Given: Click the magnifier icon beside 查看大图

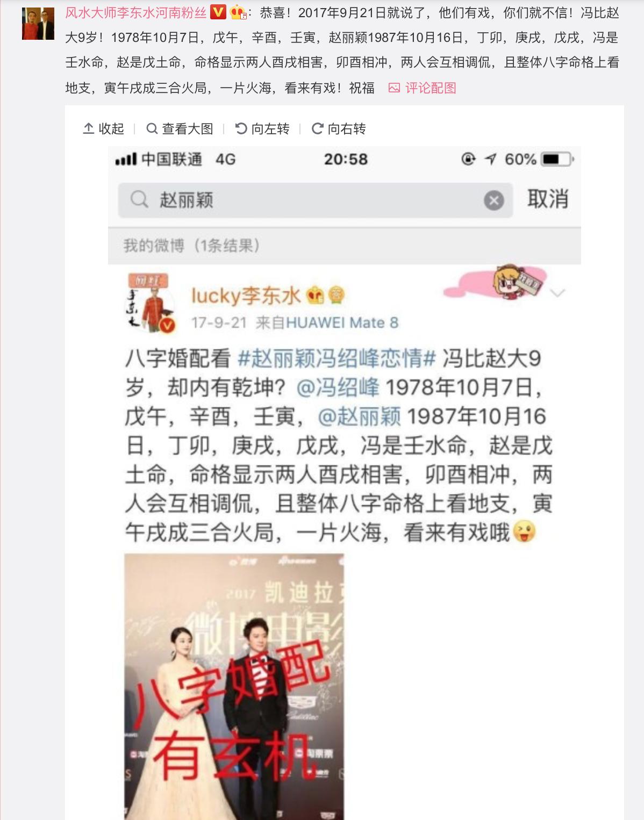Looking at the screenshot, I should pyautogui.click(x=152, y=128).
